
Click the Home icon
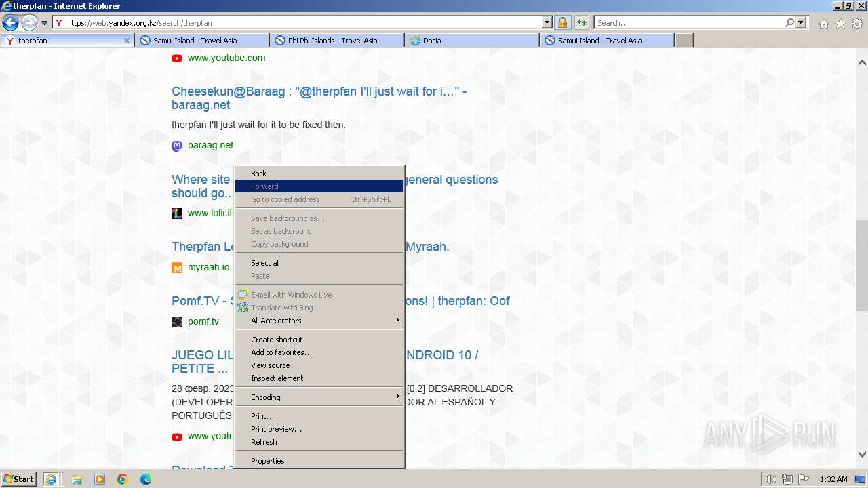pyautogui.click(x=823, y=24)
